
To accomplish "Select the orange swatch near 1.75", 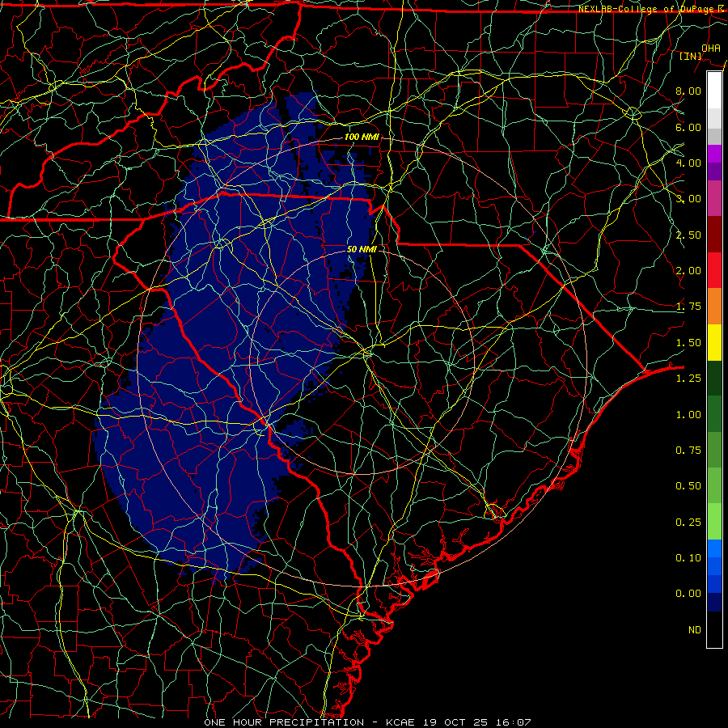I will pos(714,306).
